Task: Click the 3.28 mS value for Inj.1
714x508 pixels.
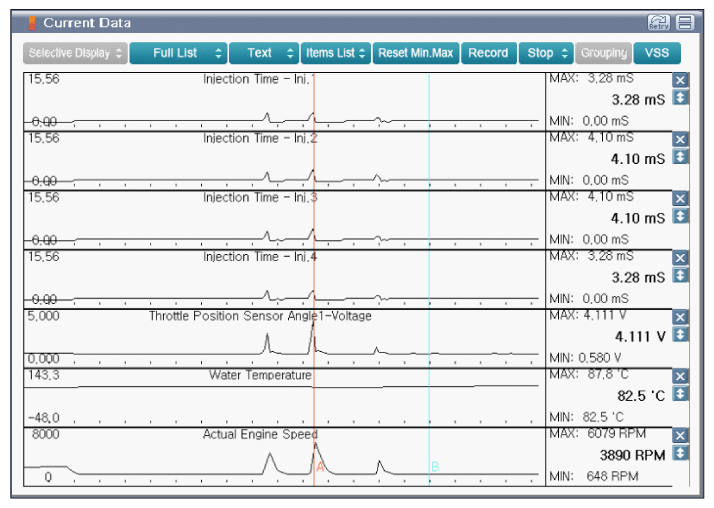Action: click(x=638, y=100)
